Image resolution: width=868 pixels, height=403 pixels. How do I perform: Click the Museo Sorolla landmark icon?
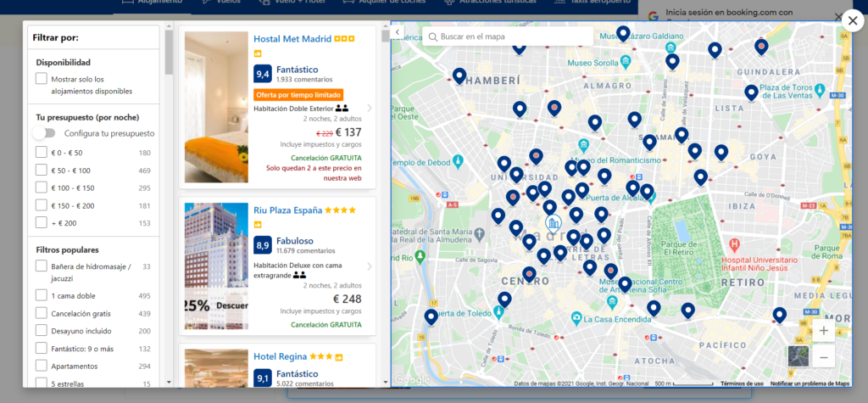tap(626, 60)
